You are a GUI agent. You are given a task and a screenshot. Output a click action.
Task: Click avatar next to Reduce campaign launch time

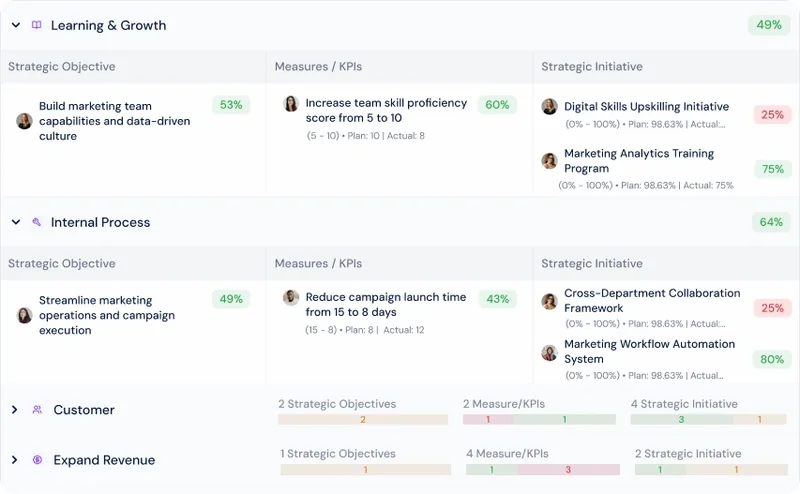[x=291, y=297]
